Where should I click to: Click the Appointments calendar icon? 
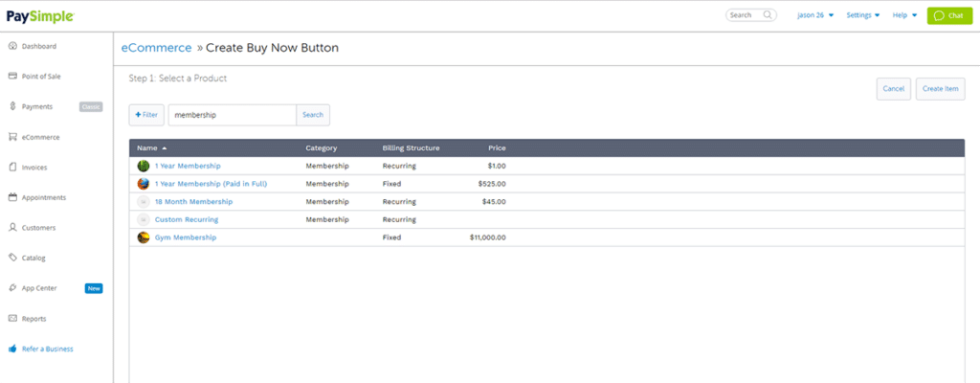tap(12, 198)
